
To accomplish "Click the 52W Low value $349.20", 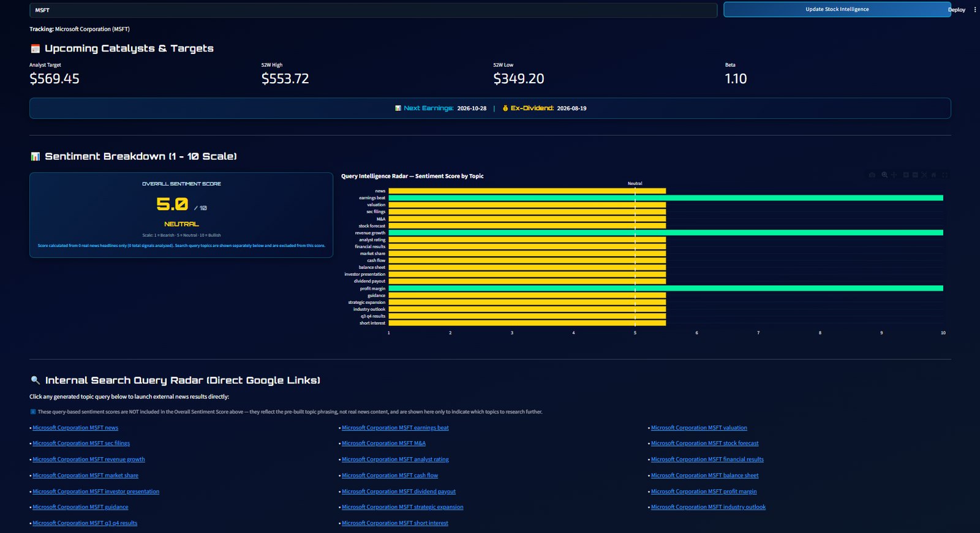I will tap(519, 78).
